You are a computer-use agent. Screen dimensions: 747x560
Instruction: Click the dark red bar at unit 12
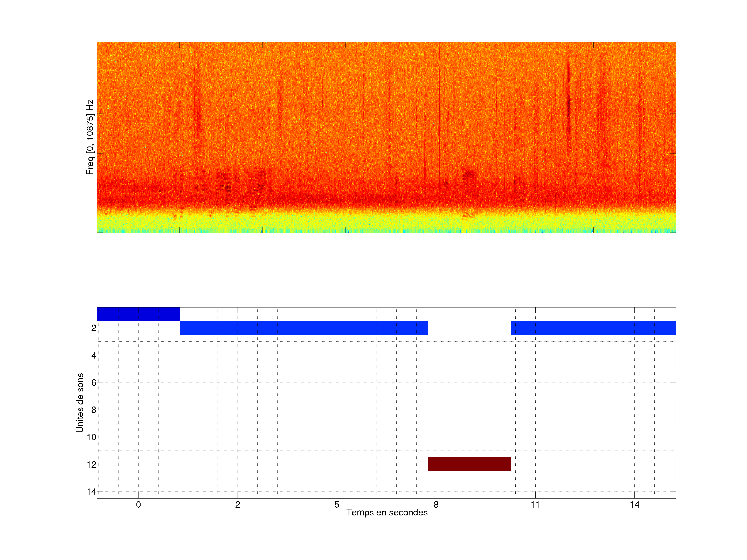click(x=469, y=464)
